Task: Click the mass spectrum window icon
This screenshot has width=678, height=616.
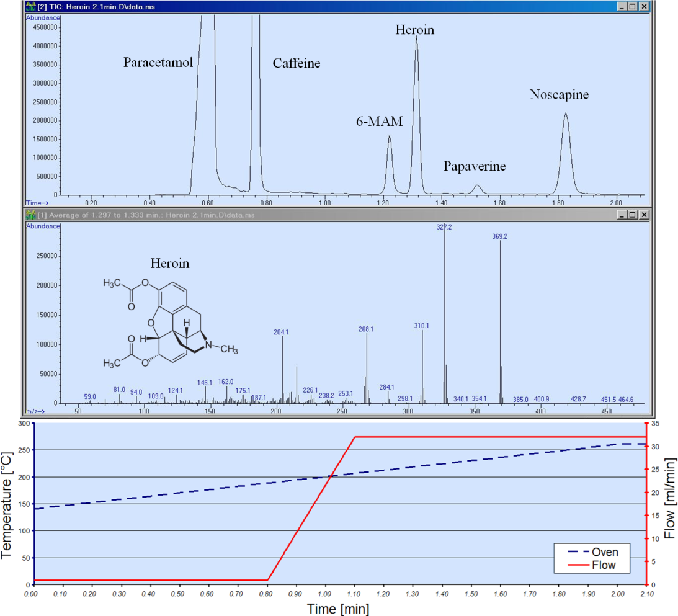Action: tap(29, 215)
